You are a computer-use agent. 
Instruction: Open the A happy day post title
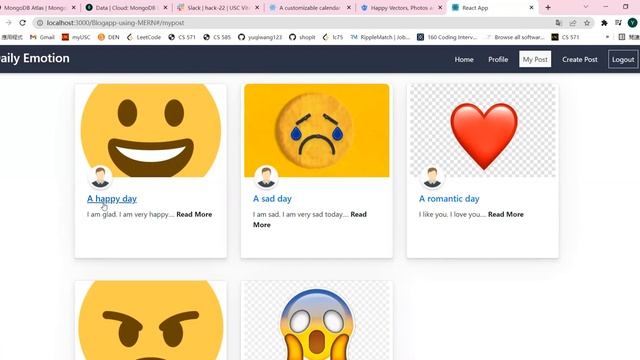pos(112,199)
